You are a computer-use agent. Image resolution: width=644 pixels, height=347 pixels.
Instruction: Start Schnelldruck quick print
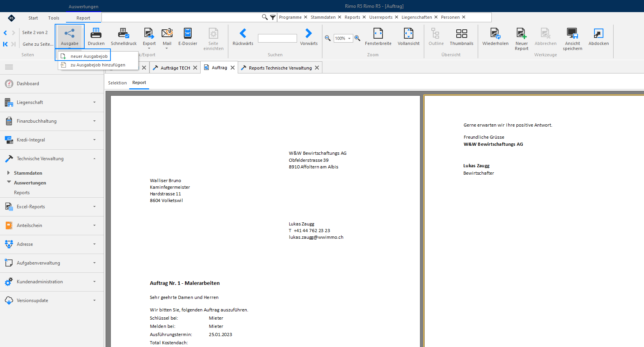[124, 37]
